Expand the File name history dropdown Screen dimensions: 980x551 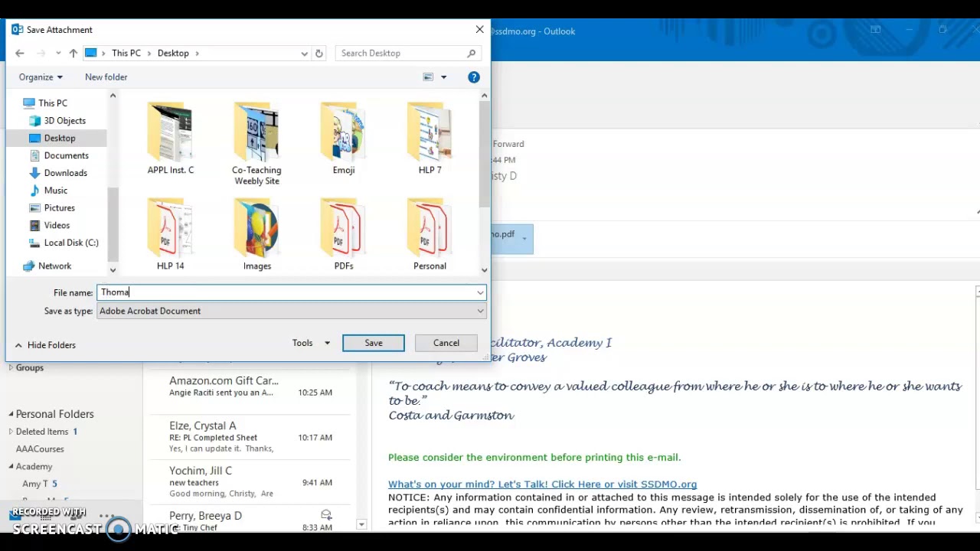pyautogui.click(x=480, y=292)
